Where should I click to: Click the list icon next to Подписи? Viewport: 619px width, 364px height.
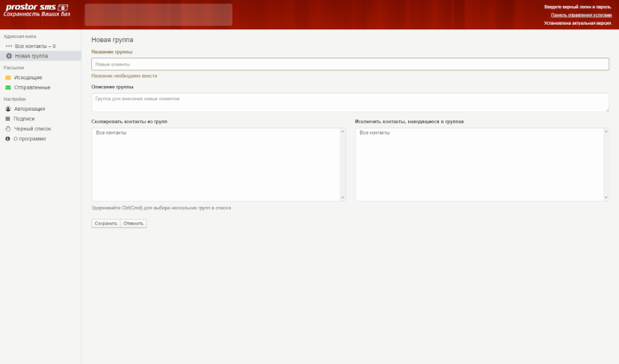pos(7,119)
